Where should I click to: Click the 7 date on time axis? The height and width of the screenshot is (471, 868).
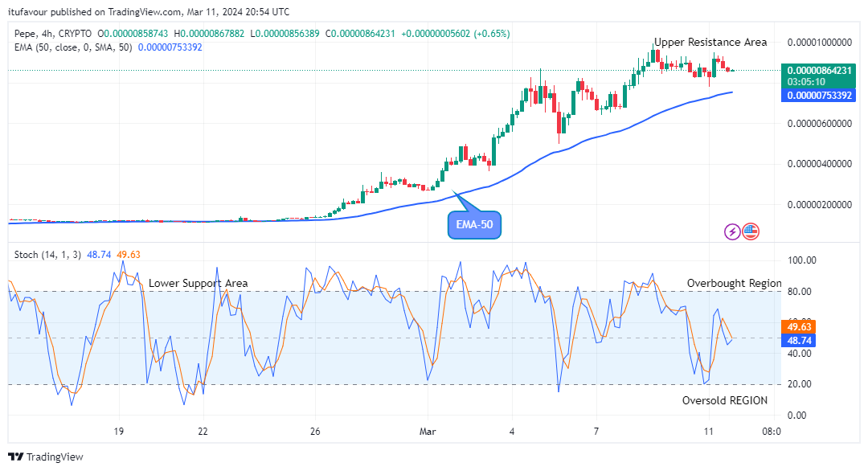point(596,431)
